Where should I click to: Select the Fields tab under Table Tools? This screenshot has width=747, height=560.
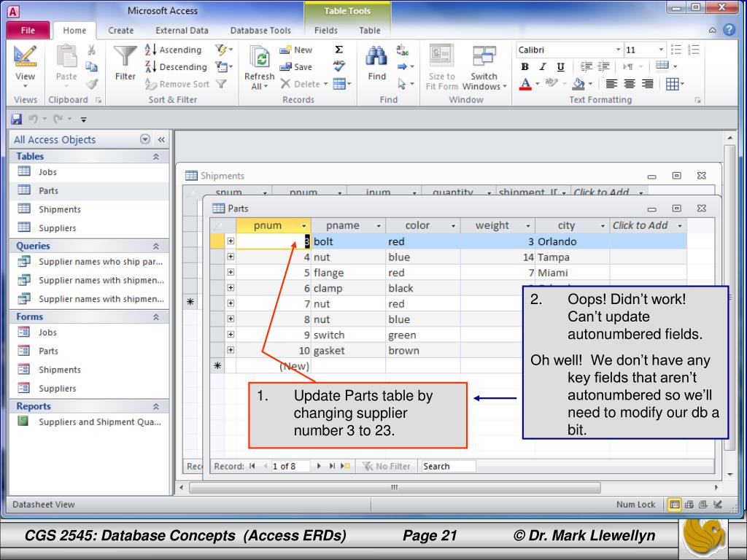coord(326,31)
